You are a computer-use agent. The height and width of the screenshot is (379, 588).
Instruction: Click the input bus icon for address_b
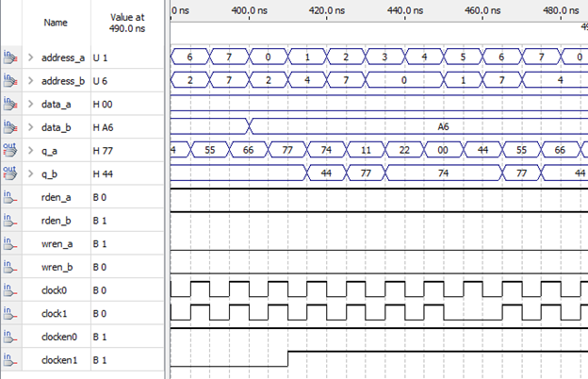[11, 82]
